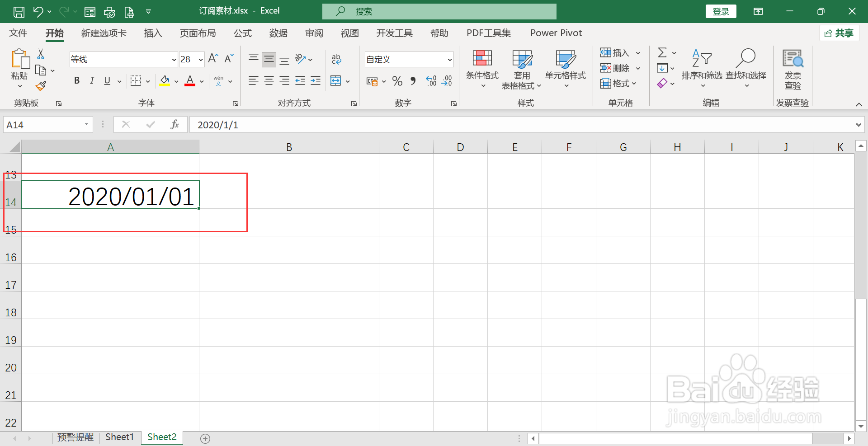
Task: Open the fill color dropdown arrow
Action: pyautogui.click(x=176, y=81)
